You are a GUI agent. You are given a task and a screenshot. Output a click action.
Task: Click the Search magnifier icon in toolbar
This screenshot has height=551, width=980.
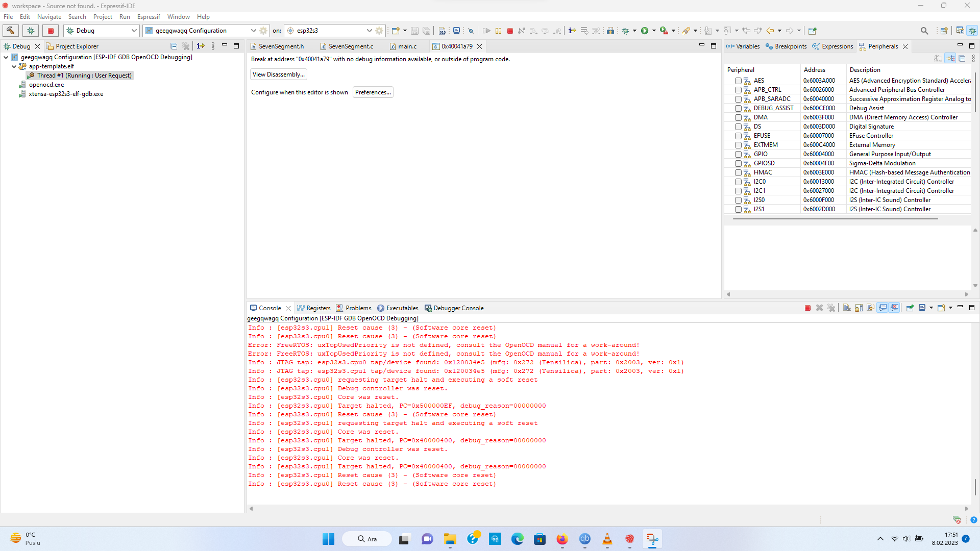[924, 31]
